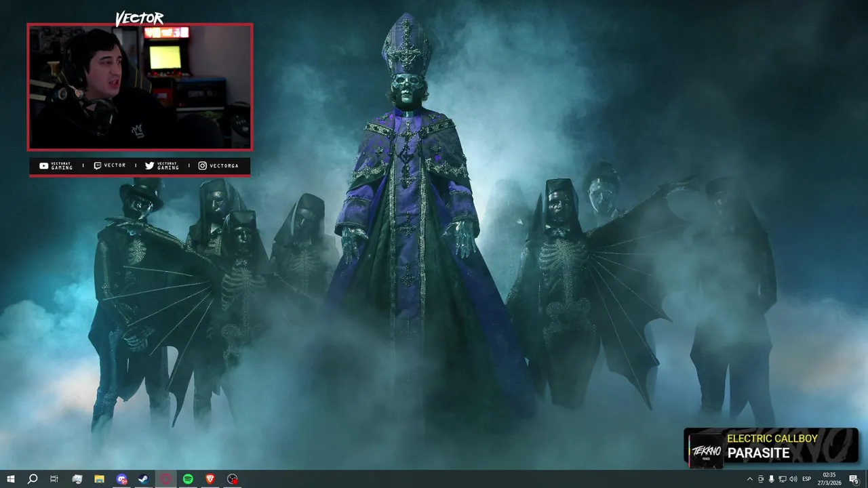Click the Meet Now camera tray icon
Screen dimensions: 868x488
click(760, 479)
